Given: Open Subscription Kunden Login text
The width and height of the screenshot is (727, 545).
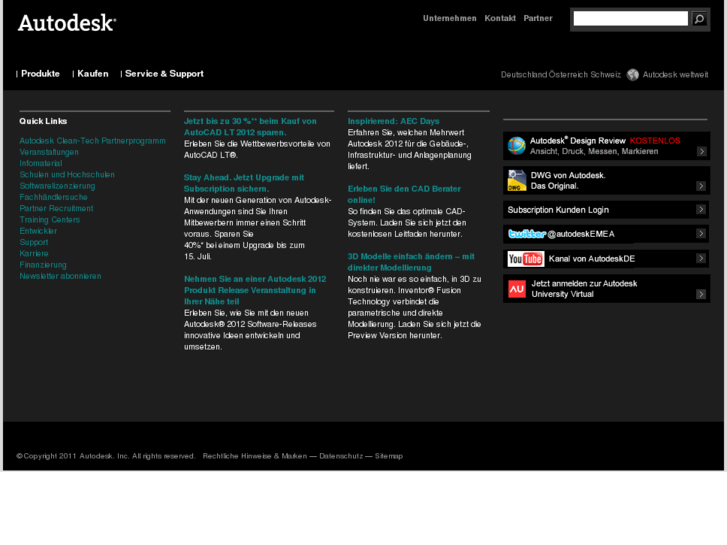Looking at the screenshot, I should point(558,210).
